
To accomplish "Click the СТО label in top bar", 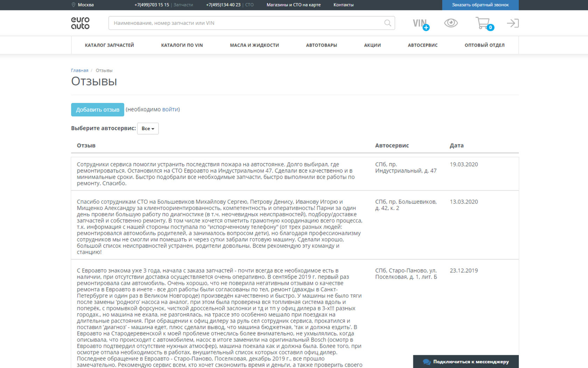I will 250,5.
